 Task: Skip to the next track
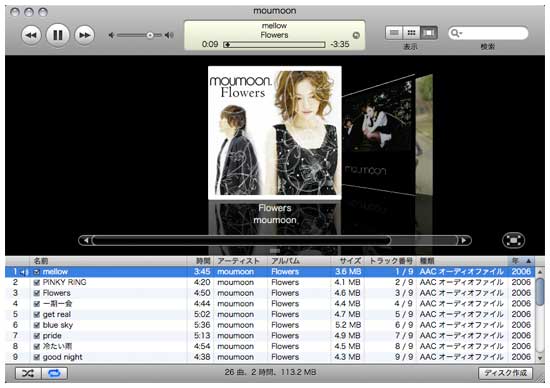[85, 35]
